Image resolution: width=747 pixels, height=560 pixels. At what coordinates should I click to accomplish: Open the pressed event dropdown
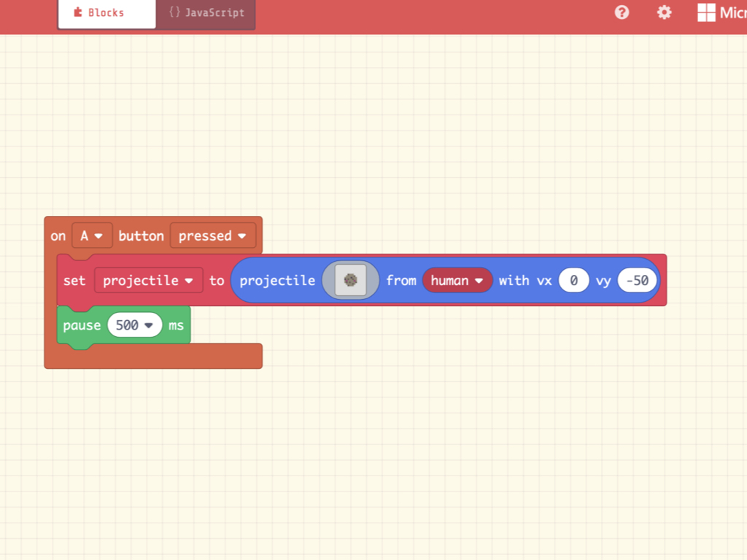click(x=212, y=236)
